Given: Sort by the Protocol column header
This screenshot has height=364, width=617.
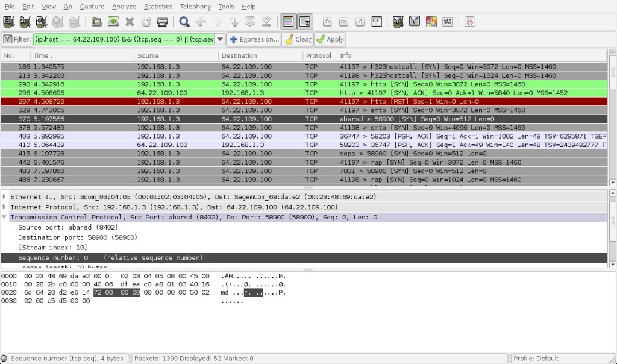Looking at the screenshot, I should click(319, 55).
